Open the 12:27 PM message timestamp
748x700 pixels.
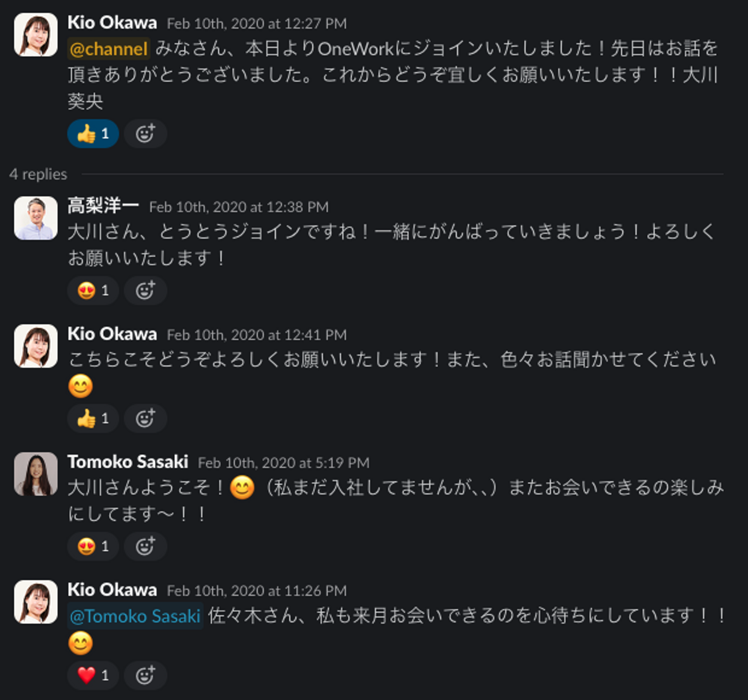(257, 23)
